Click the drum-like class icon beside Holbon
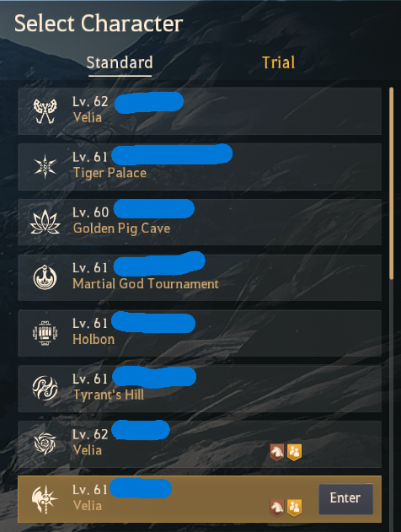The image size is (401, 532). pos(45,333)
